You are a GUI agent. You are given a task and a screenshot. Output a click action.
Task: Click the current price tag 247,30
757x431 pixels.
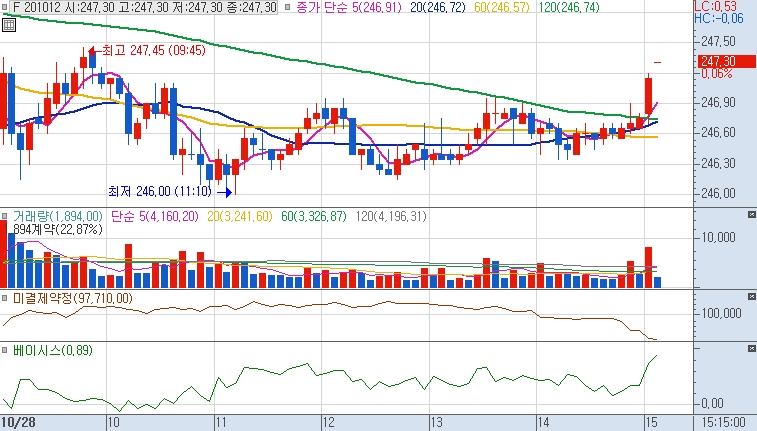[x=718, y=61]
